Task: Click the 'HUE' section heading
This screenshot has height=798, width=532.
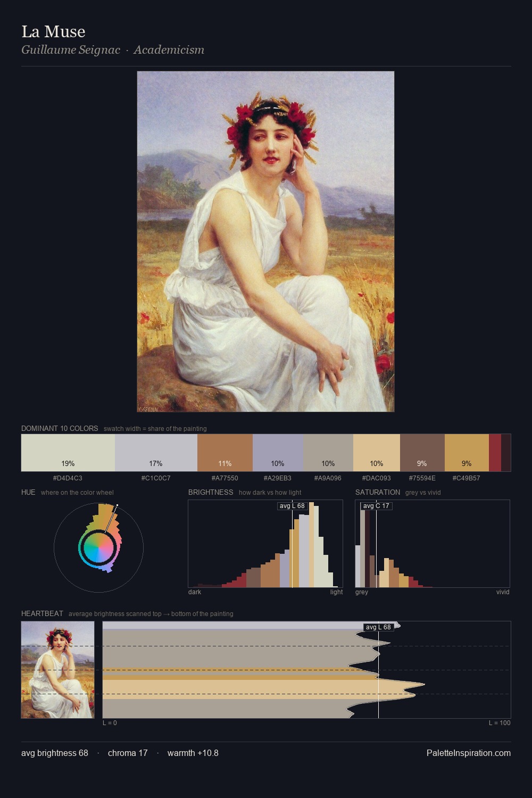Action: tap(28, 492)
